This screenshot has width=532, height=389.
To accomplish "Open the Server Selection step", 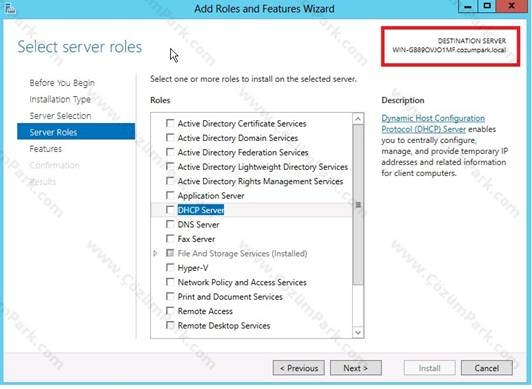I will (60, 116).
